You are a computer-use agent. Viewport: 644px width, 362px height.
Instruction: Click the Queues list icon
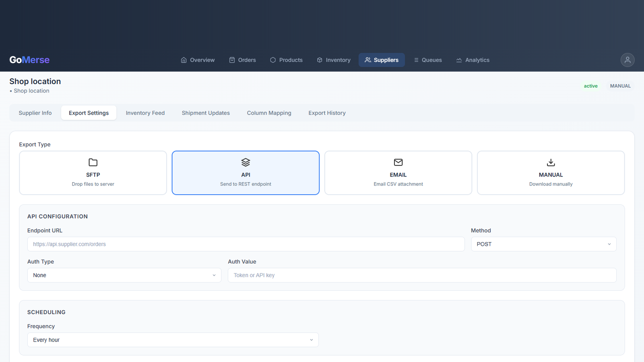(x=416, y=60)
